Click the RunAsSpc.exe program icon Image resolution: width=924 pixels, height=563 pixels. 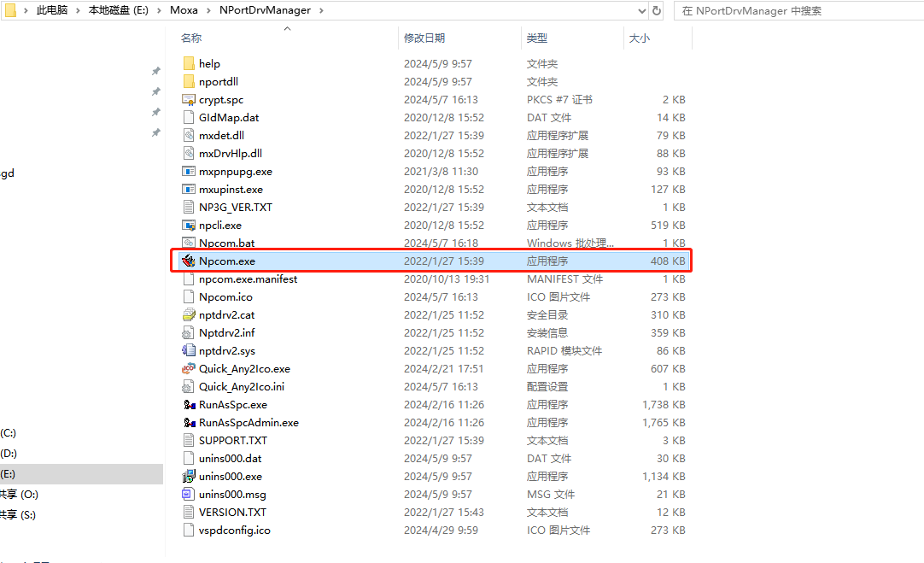click(x=190, y=404)
